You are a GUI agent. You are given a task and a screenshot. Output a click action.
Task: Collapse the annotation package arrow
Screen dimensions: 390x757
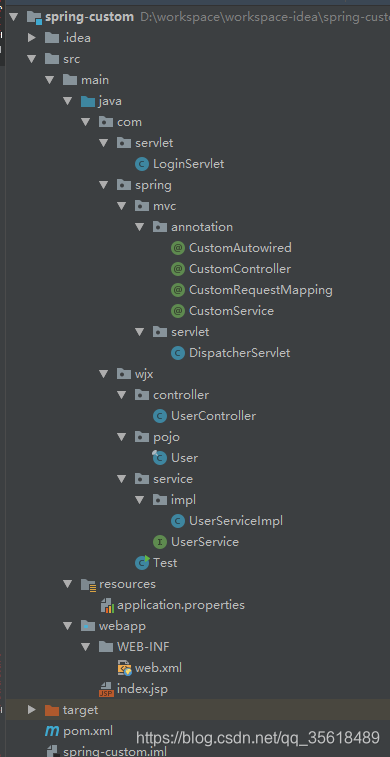(x=140, y=227)
